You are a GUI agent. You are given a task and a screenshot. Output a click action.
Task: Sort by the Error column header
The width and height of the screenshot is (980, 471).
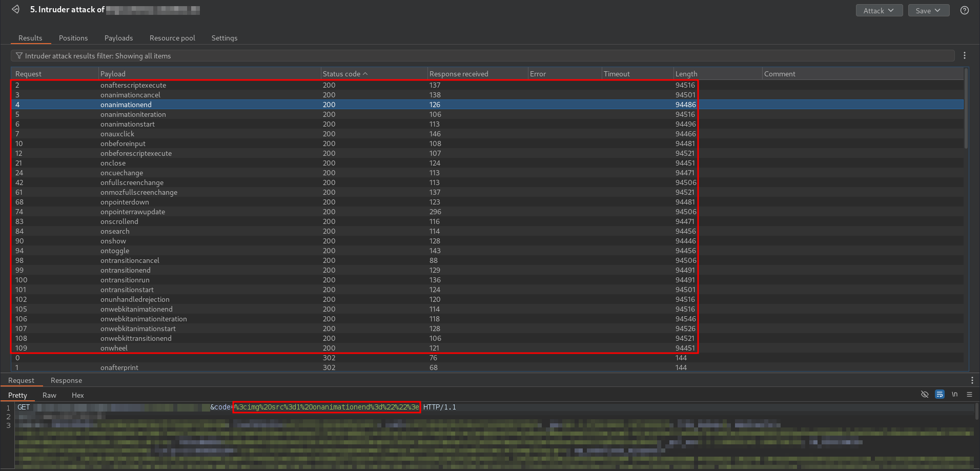coord(564,74)
